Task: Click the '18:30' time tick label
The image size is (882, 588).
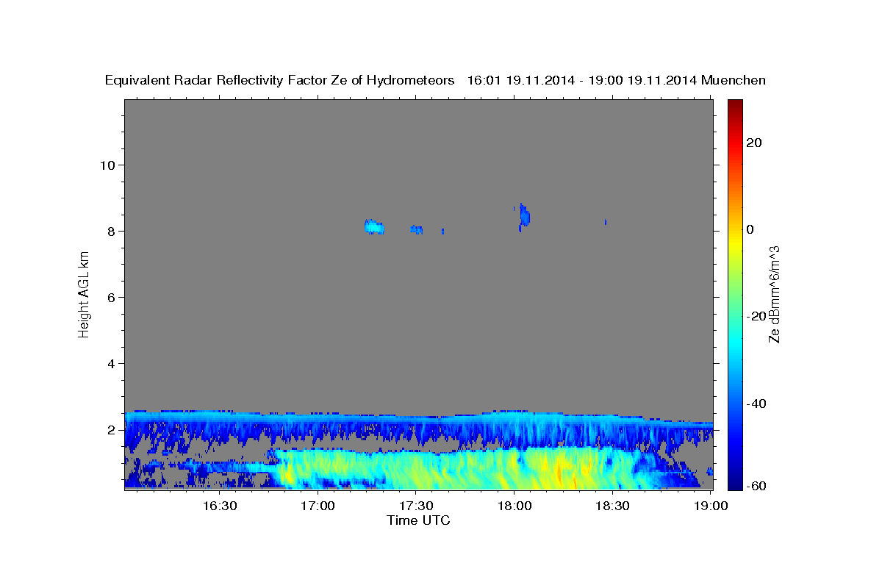Action: click(x=612, y=506)
